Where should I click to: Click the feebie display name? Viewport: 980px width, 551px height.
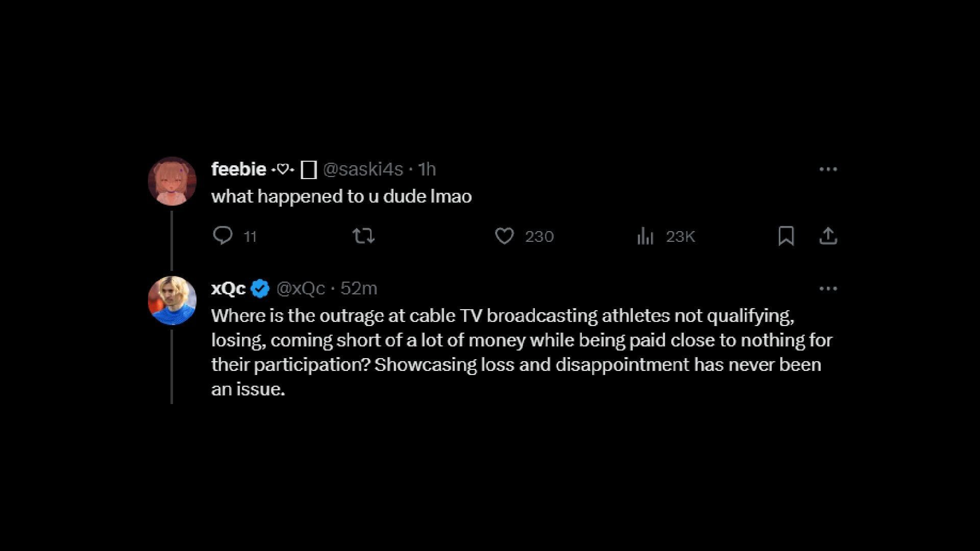click(238, 169)
